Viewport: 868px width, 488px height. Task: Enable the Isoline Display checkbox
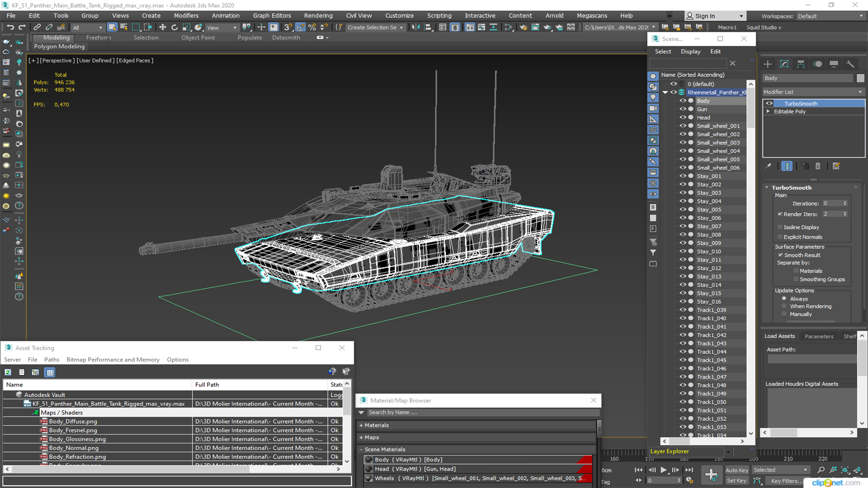point(780,227)
